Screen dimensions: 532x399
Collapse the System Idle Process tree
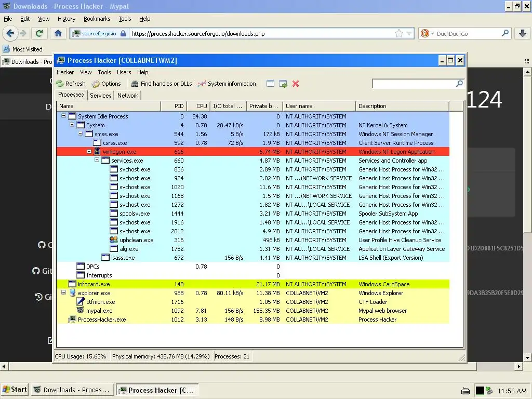(x=63, y=116)
